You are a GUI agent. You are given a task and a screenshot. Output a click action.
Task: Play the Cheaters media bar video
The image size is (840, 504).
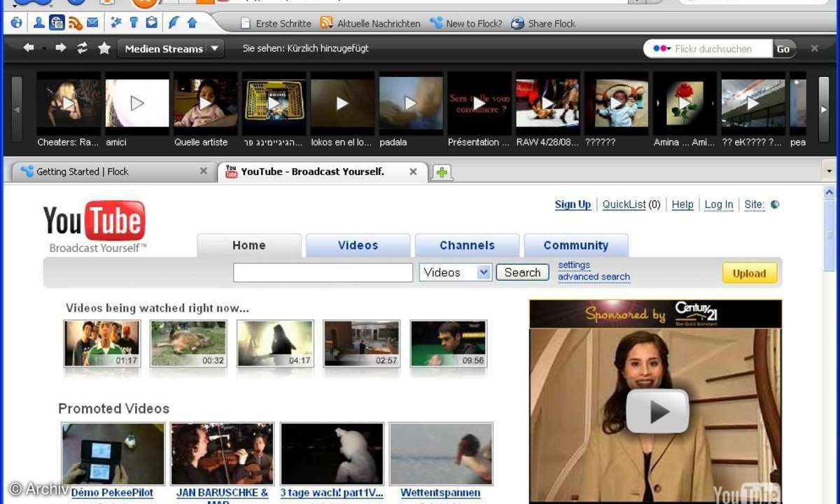(x=69, y=104)
